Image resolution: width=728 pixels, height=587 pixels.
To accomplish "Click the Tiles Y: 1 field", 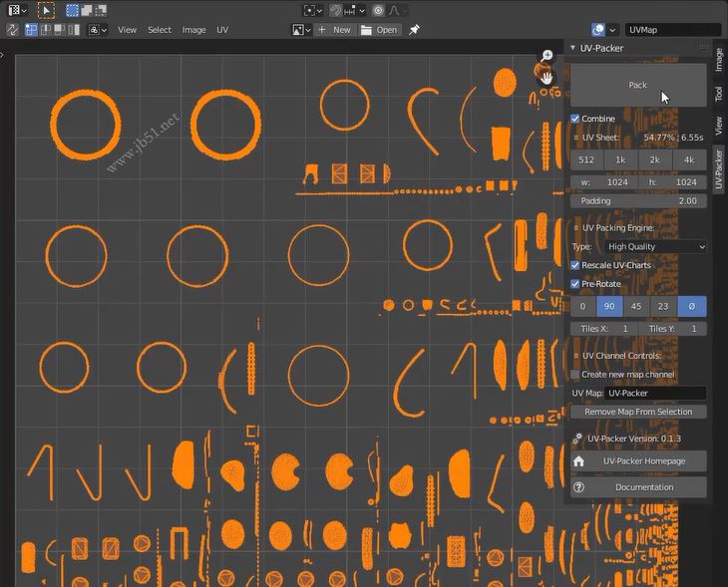I will 673,329.
